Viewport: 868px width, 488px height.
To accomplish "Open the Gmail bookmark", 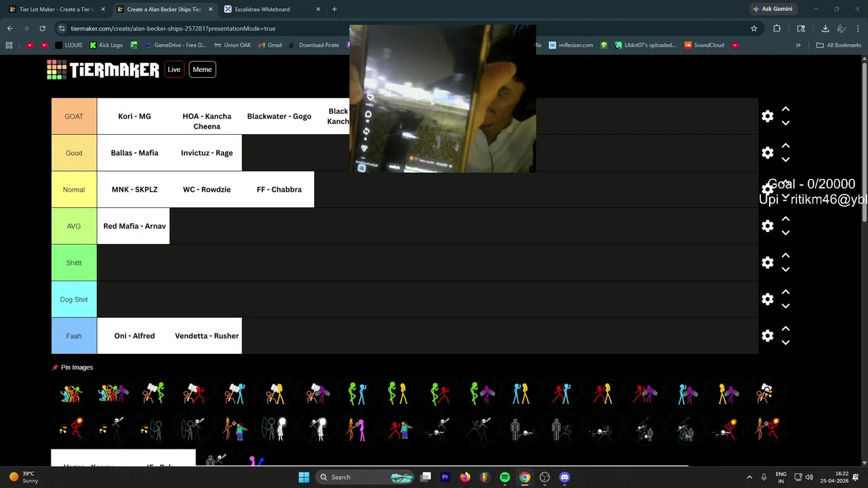I will pyautogui.click(x=270, y=45).
